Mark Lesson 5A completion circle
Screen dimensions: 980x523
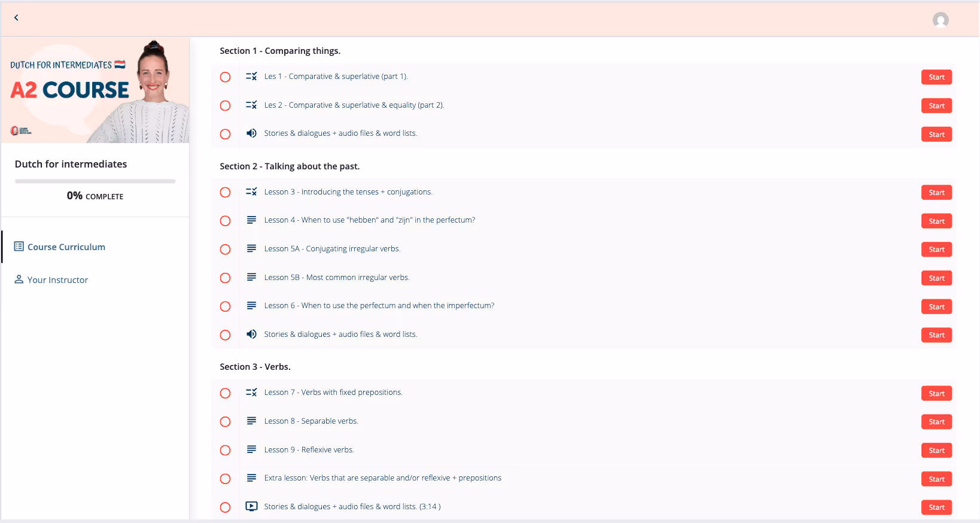225,250
